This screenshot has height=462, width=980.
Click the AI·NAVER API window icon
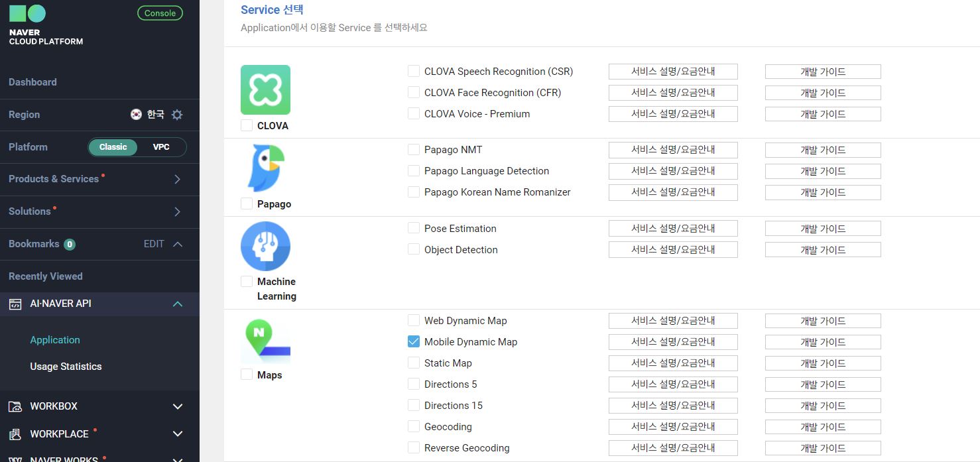15,304
